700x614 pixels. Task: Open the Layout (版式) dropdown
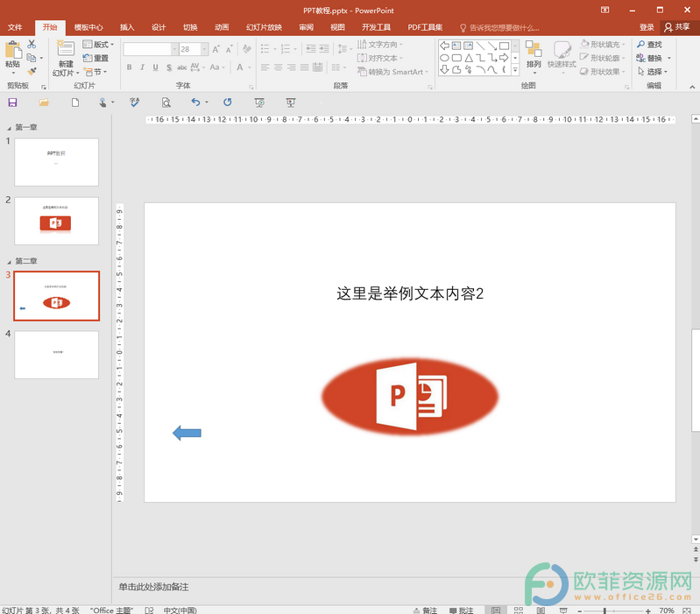[x=98, y=44]
